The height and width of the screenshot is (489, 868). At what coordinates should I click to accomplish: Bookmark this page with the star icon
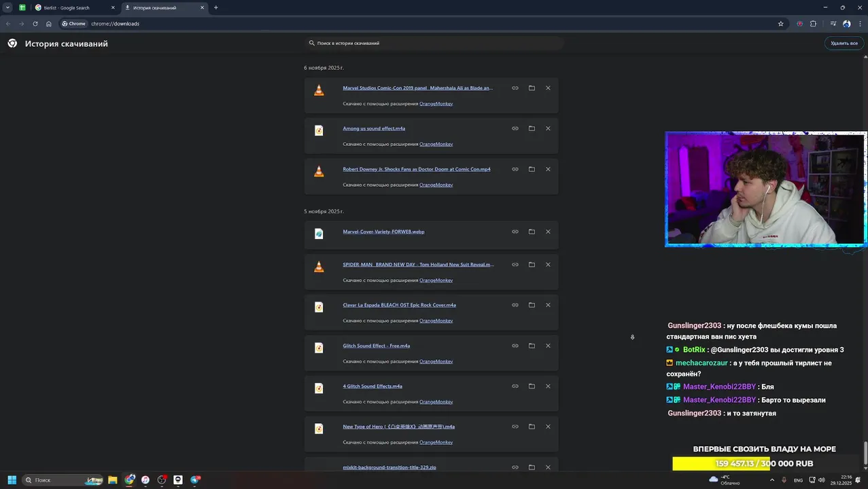pyautogui.click(x=781, y=24)
